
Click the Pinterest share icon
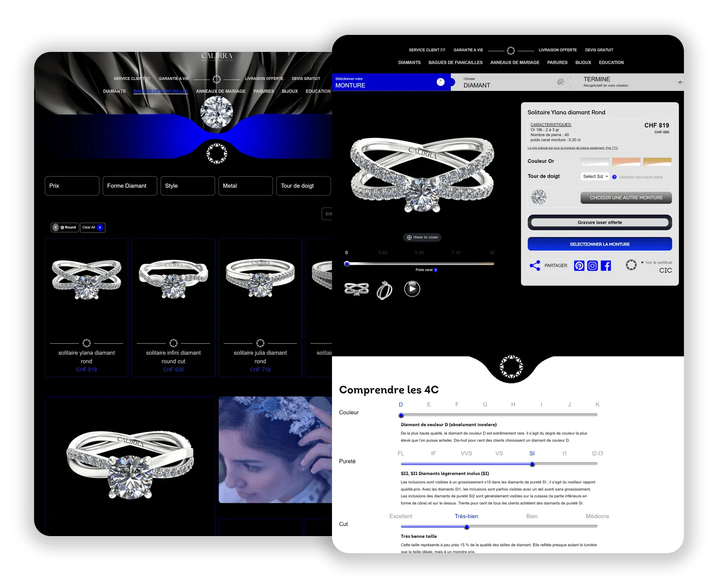579,266
